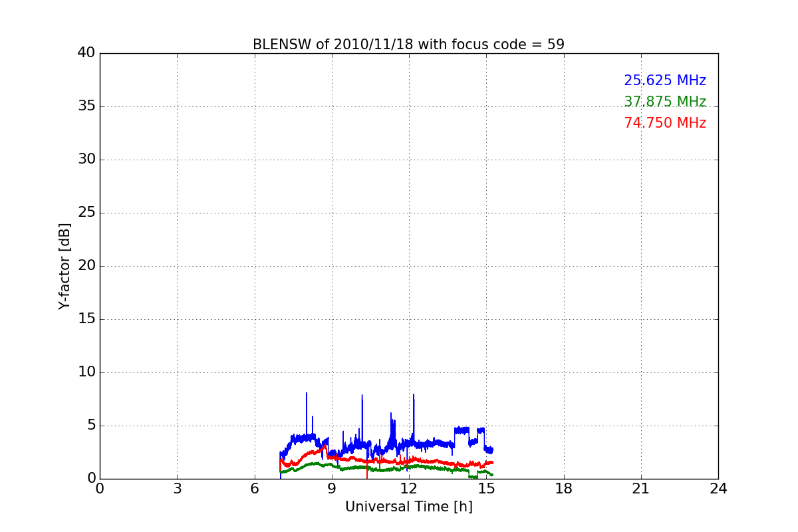The image size is (798, 532).
Task: Select the red 74.750 MHz legend label
Action: 665,123
